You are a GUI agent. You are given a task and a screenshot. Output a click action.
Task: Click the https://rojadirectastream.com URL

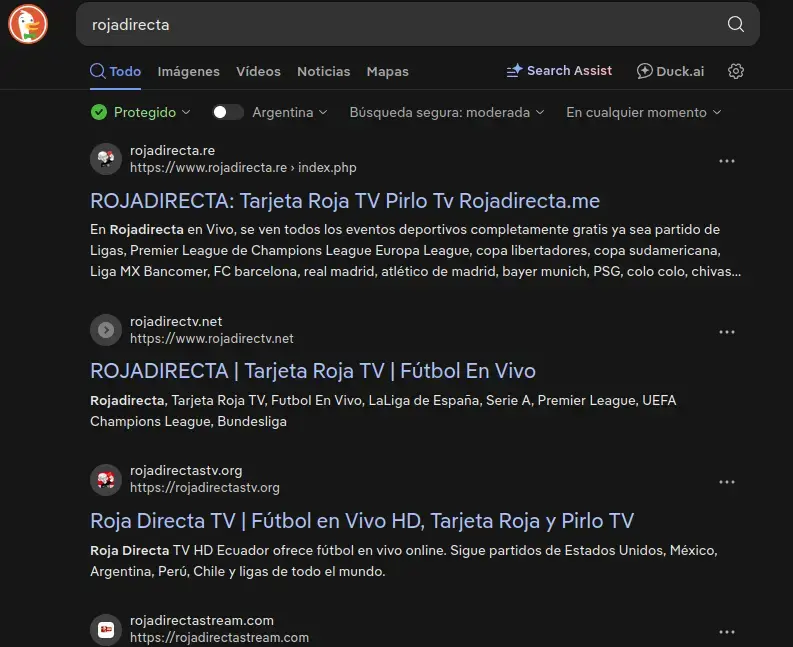(x=219, y=638)
